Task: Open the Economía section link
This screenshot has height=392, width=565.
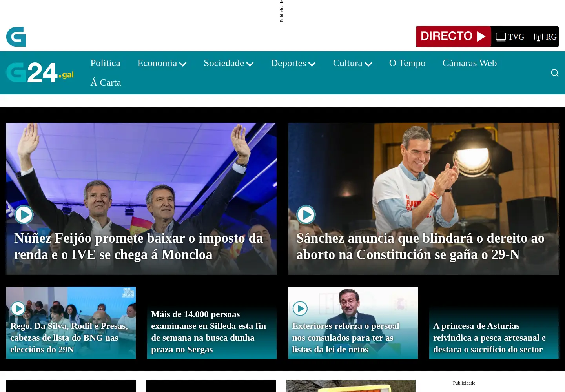Action: (157, 63)
